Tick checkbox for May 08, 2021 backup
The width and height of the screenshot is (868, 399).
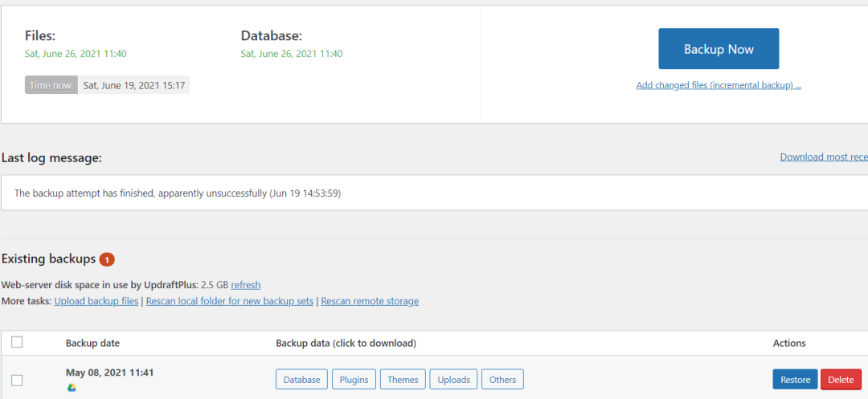click(x=17, y=381)
